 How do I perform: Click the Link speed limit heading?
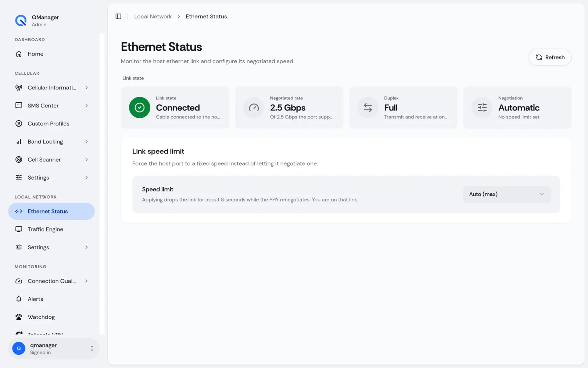coord(158,151)
